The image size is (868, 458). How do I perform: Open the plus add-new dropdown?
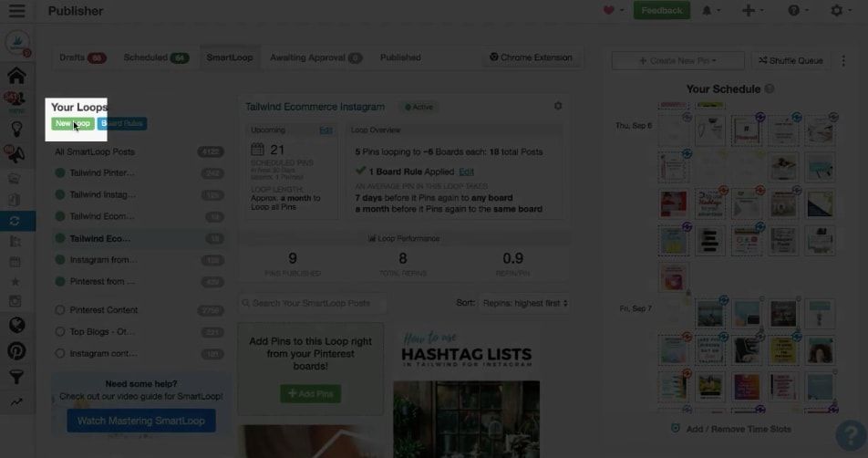[753, 10]
